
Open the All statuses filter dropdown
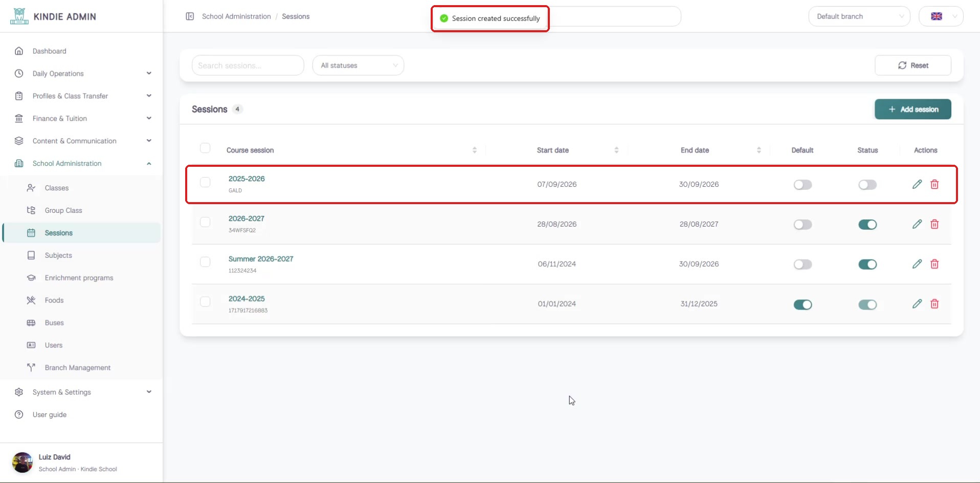358,65
